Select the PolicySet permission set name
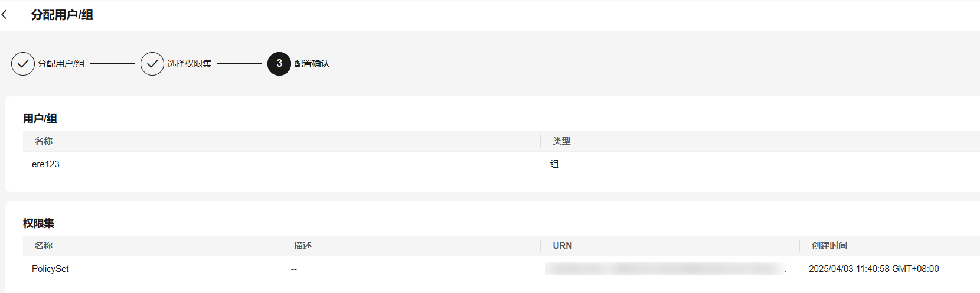Viewport: 980px width, 293px height. pos(50,269)
